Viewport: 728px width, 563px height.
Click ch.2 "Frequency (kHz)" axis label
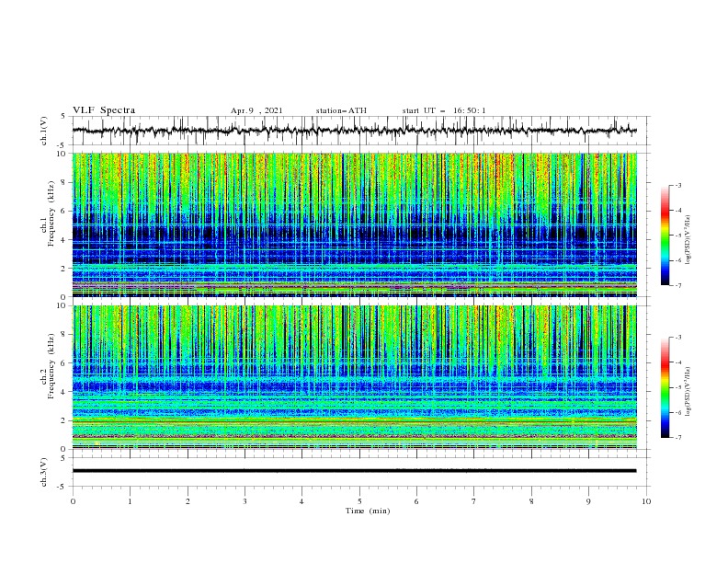click(x=51, y=366)
